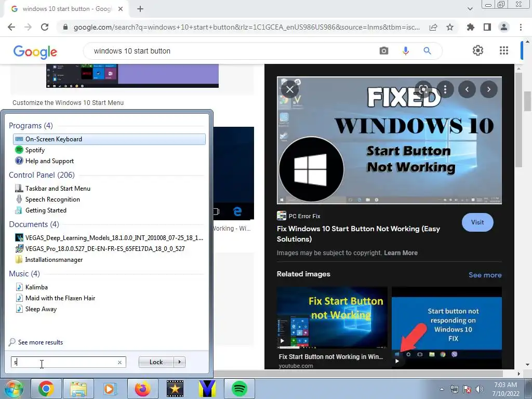Expand shutdown options arrow beside Lock
Image resolution: width=532 pixels, height=399 pixels.
179,362
